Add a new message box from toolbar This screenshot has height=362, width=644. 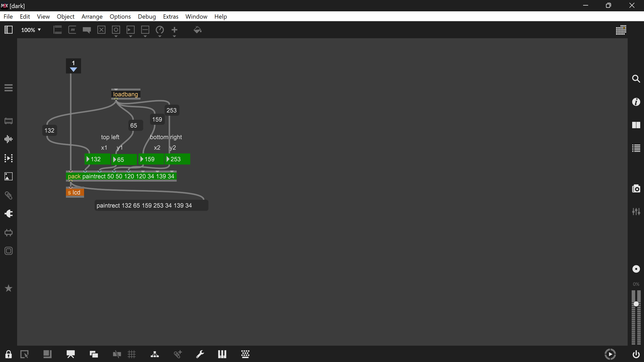click(72, 30)
